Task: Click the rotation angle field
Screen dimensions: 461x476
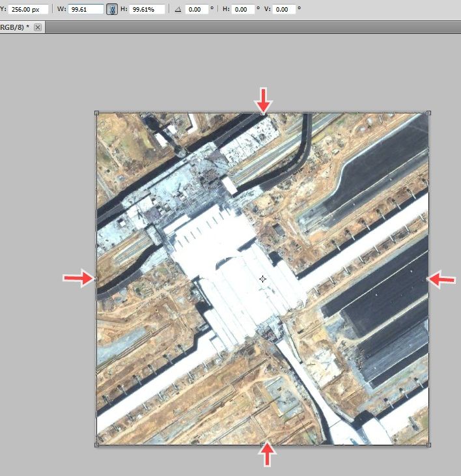Action: [197, 9]
